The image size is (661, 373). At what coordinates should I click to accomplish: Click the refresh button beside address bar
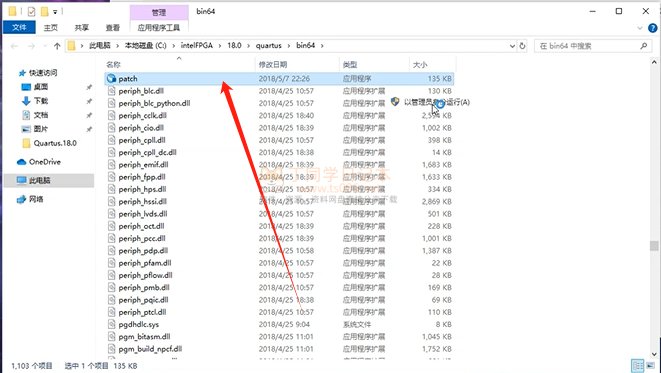click(522, 46)
